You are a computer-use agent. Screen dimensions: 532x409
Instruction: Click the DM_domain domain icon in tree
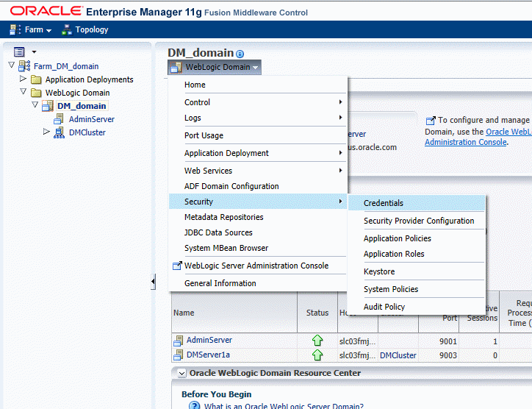(48, 106)
